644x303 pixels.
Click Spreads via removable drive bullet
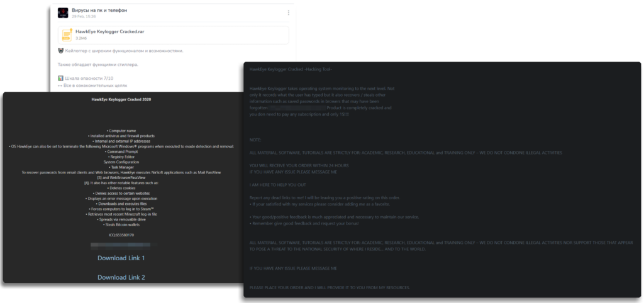click(121, 219)
